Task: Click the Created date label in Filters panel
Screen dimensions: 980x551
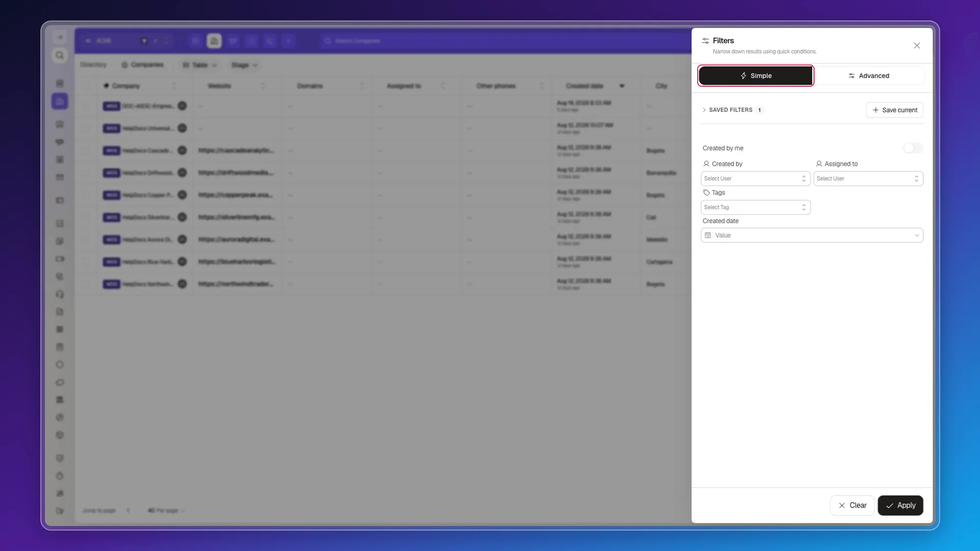Action: [720, 221]
